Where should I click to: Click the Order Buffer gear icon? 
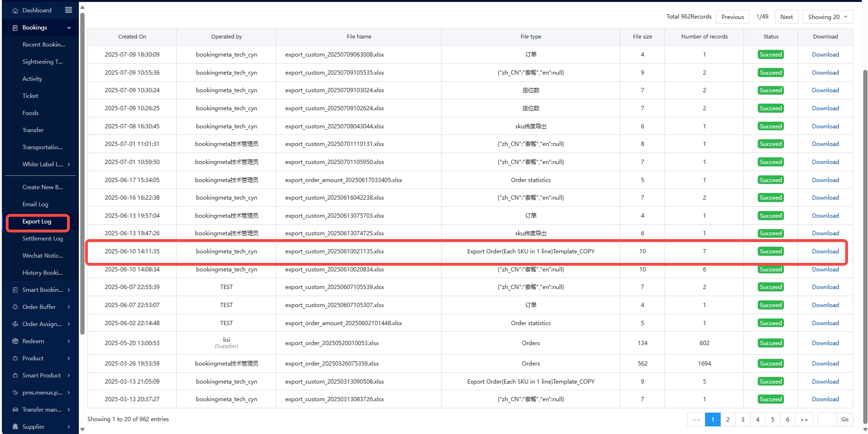point(15,307)
